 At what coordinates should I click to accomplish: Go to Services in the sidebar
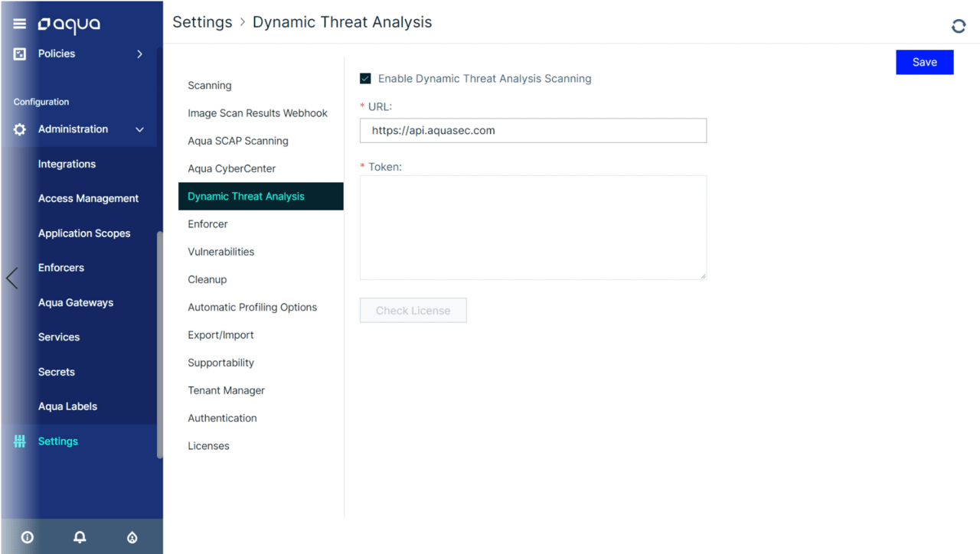[x=59, y=337]
